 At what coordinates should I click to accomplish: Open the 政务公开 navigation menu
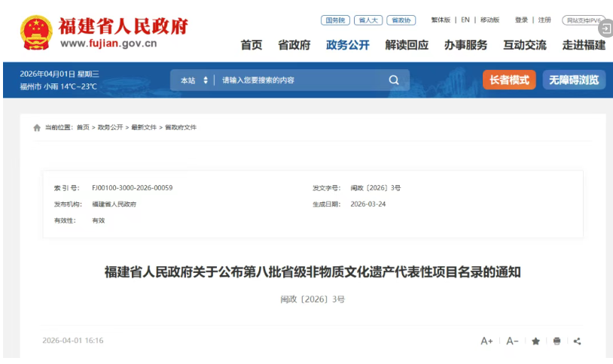coord(348,45)
